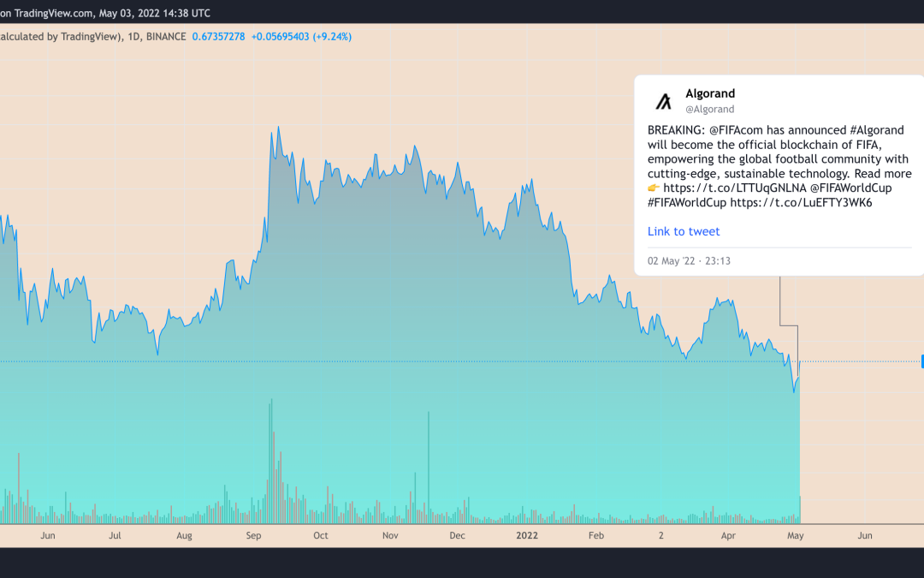Click the 'Aug' time axis label

(x=185, y=535)
